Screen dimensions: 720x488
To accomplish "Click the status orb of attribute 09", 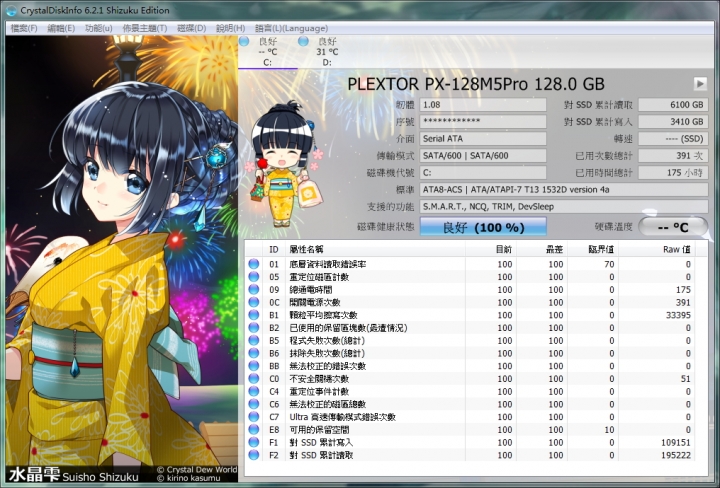I will 253,290.
